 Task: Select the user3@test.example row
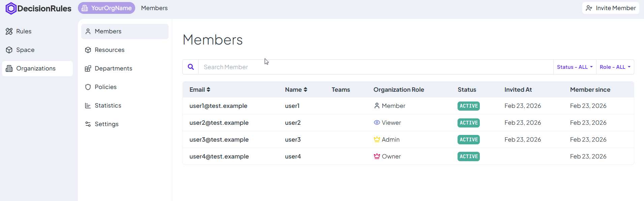coord(219,140)
